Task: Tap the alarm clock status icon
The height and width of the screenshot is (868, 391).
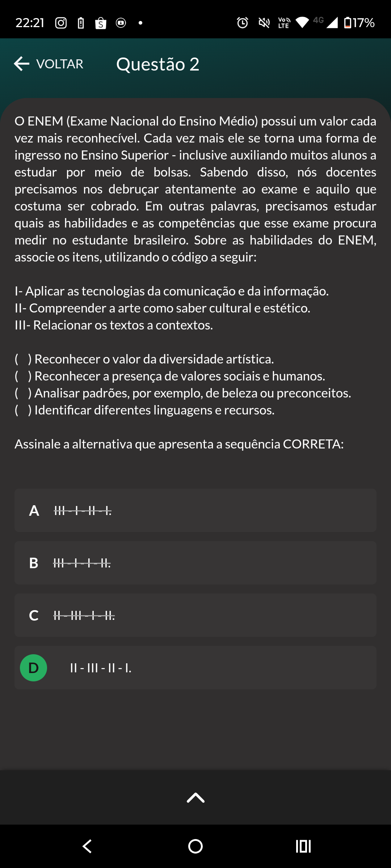Action: pos(243,23)
